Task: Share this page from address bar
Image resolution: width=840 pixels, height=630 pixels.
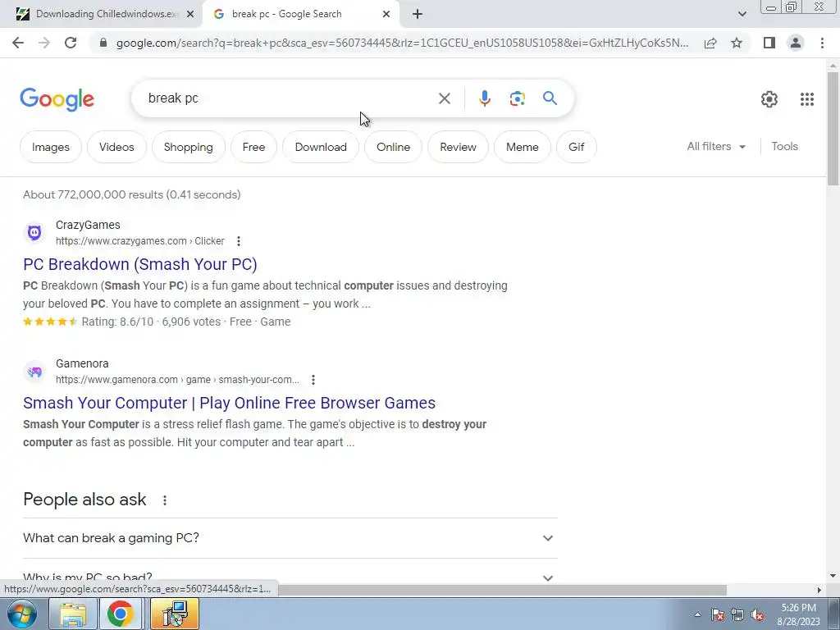Action: [710, 43]
